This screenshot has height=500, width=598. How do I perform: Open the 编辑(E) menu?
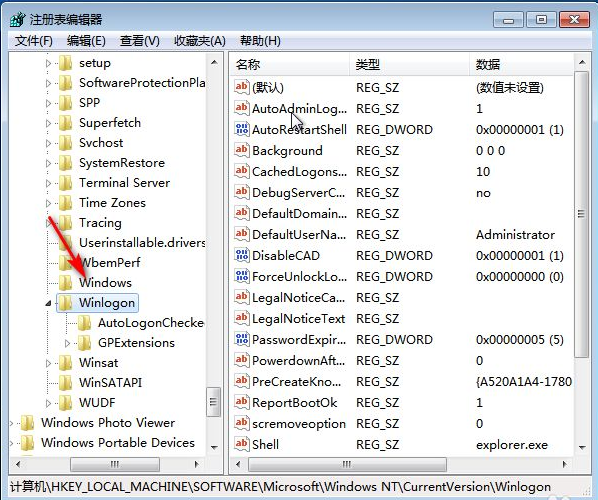(86, 40)
